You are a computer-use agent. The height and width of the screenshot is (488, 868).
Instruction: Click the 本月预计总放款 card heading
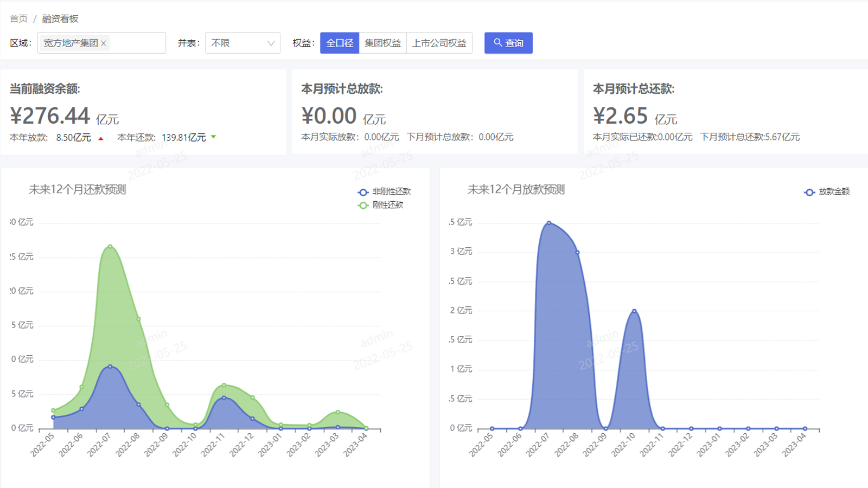[x=342, y=89]
